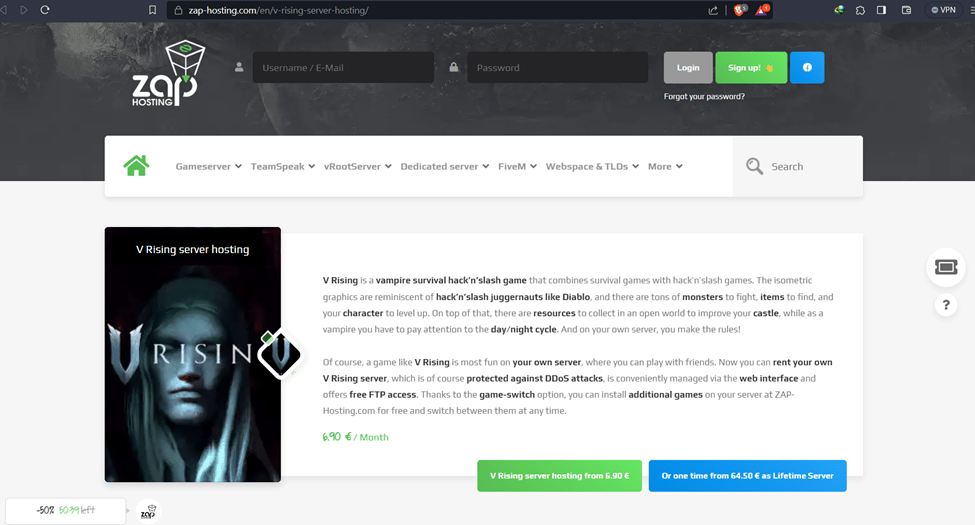Screen dimensions: 975x525
Task: Expand the Gameserver dropdown menu
Action: pyautogui.click(x=208, y=167)
